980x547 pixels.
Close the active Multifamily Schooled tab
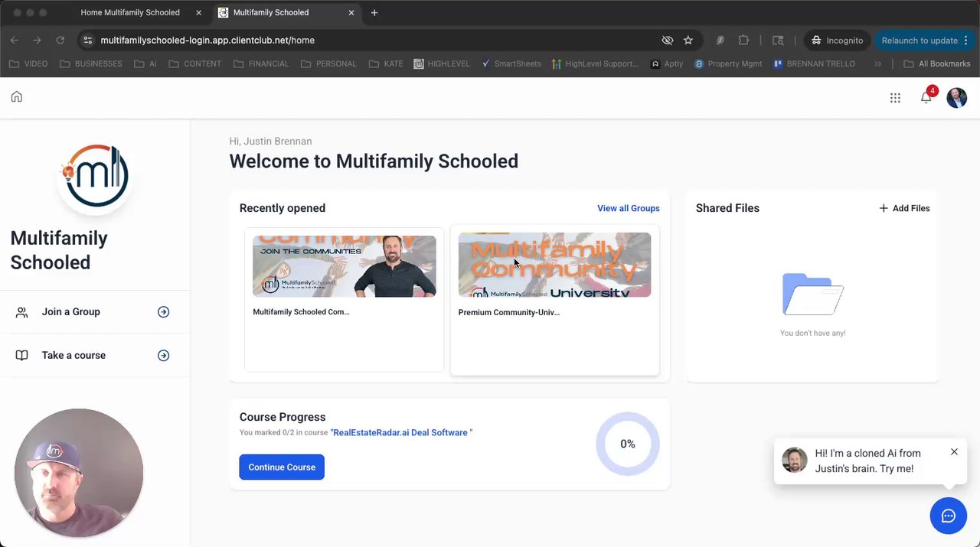point(351,12)
